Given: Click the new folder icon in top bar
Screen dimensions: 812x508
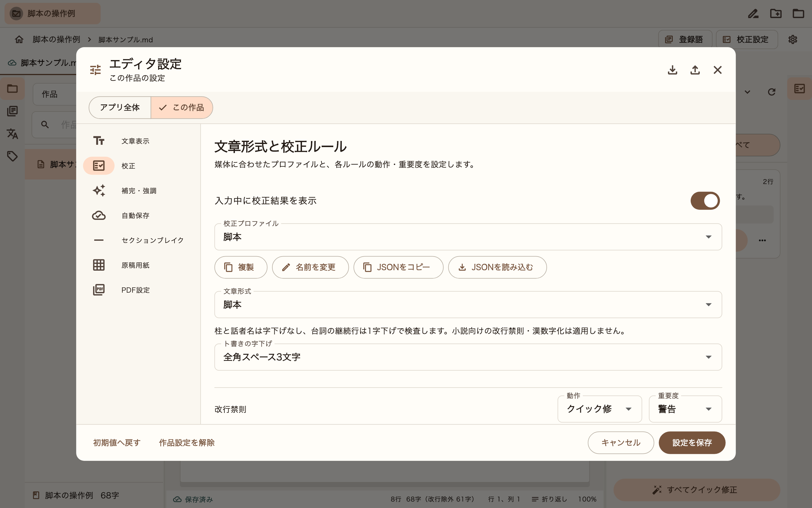Looking at the screenshot, I should click(776, 14).
